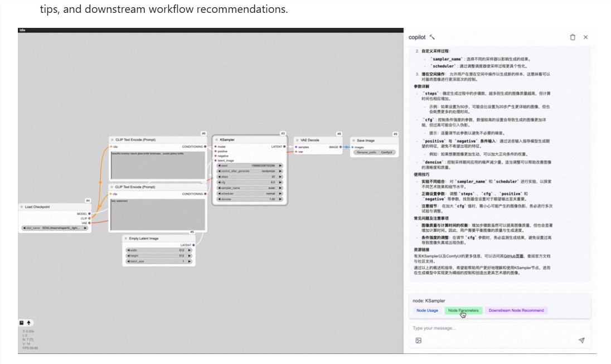The height and width of the screenshot is (364, 611).
Task: Click the cfg 8.0 value field
Action: pyautogui.click(x=250, y=182)
